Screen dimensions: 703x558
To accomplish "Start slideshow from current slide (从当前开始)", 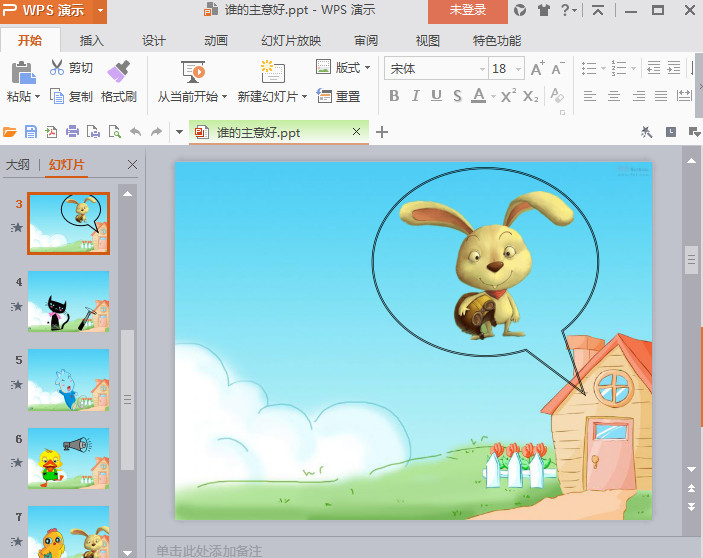I will pos(193,72).
